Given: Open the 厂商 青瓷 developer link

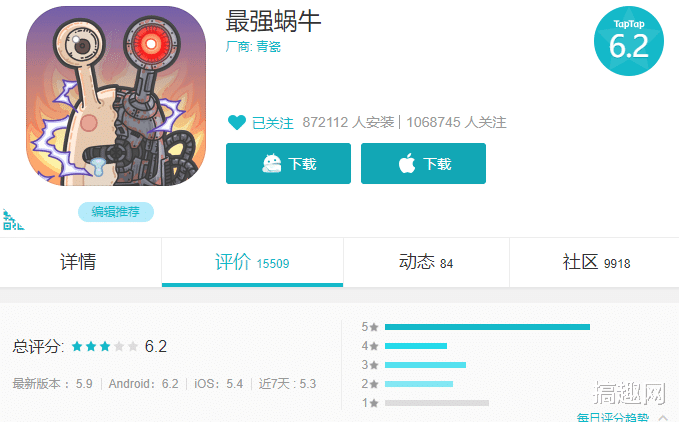Looking at the screenshot, I should click(253, 46).
